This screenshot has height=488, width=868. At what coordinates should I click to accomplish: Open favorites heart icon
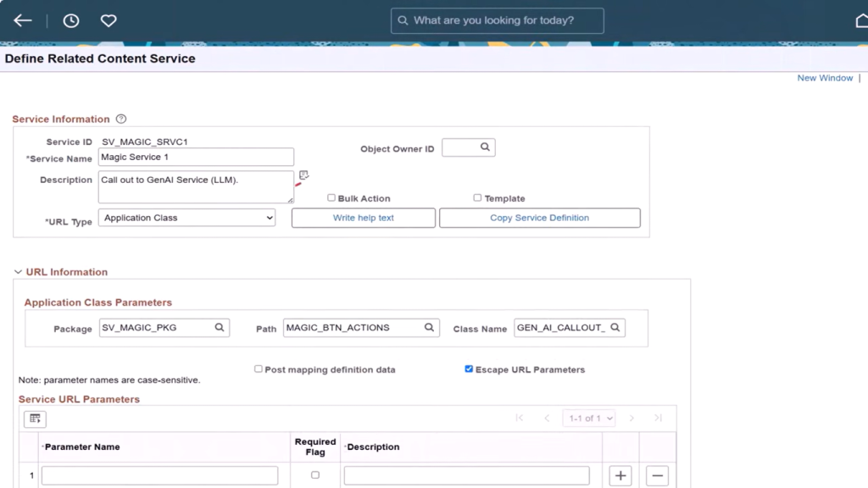pos(108,20)
